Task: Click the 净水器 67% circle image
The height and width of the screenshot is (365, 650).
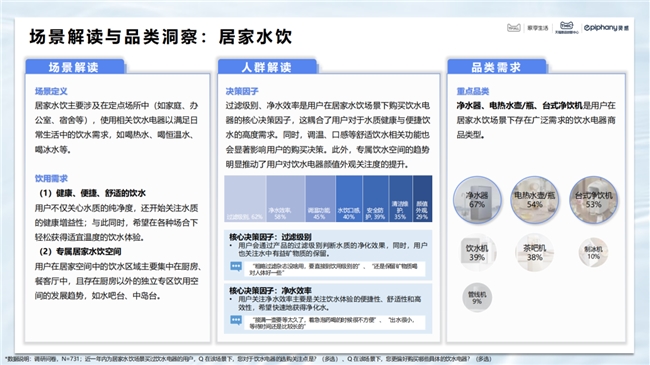Action: (477, 200)
